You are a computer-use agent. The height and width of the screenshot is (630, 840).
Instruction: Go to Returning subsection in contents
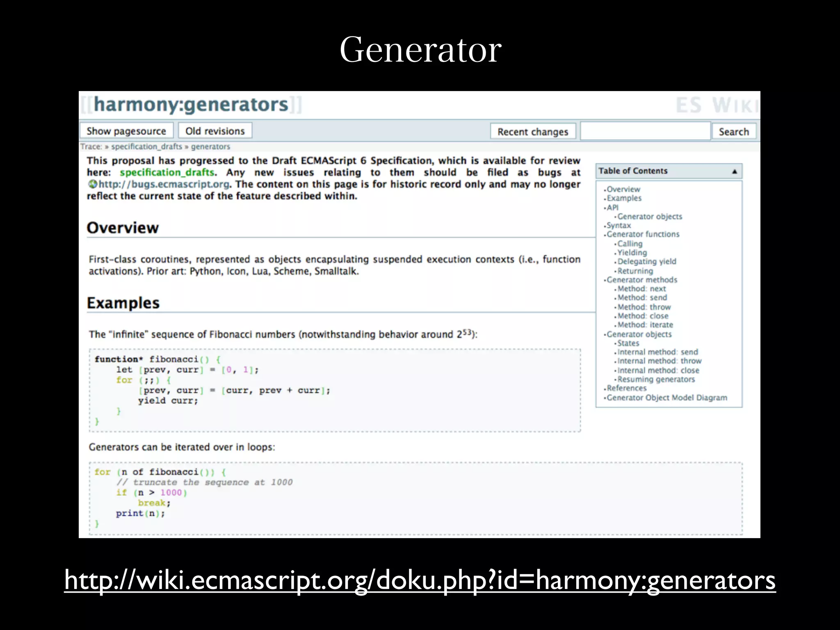(x=635, y=271)
